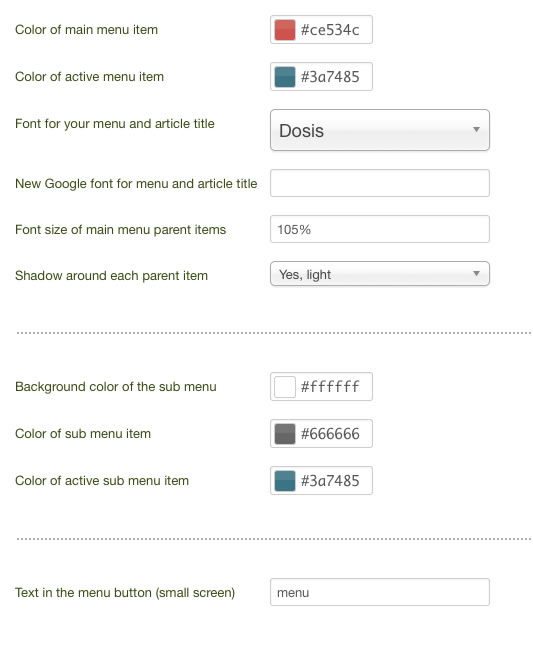Screen dimensions: 533x657
Task: Click the active sub menu item #3a7485 field
Action: tap(330, 481)
